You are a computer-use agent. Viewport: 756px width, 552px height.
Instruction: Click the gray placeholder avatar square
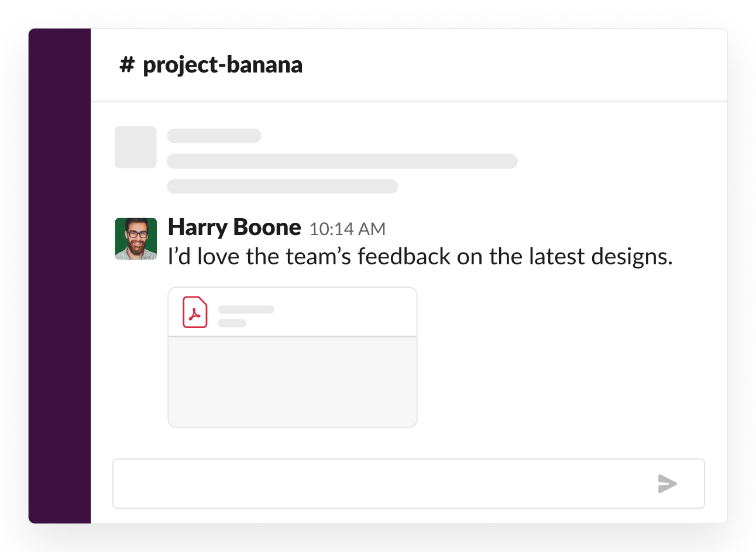click(136, 147)
